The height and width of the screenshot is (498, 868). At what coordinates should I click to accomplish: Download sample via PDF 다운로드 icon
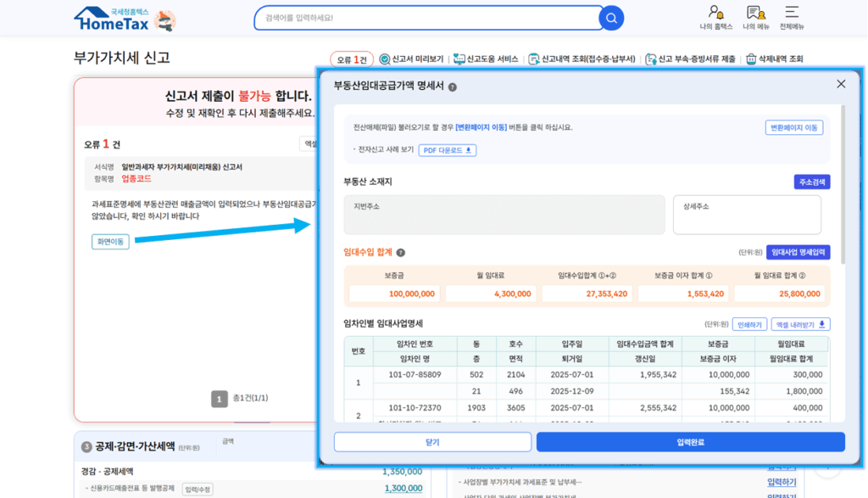point(468,150)
